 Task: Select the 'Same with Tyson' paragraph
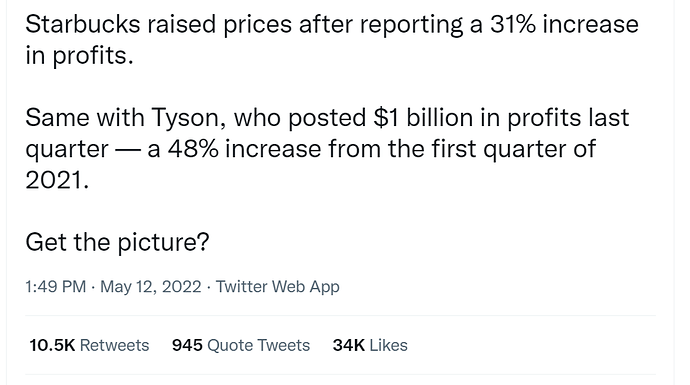[327, 149]
